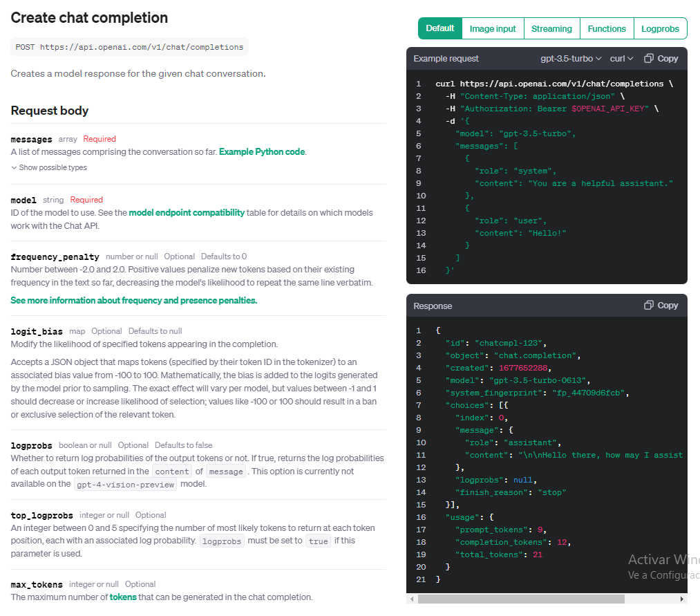
Task: Expand Show possible types under messages
Action: (x=49, y=167)
